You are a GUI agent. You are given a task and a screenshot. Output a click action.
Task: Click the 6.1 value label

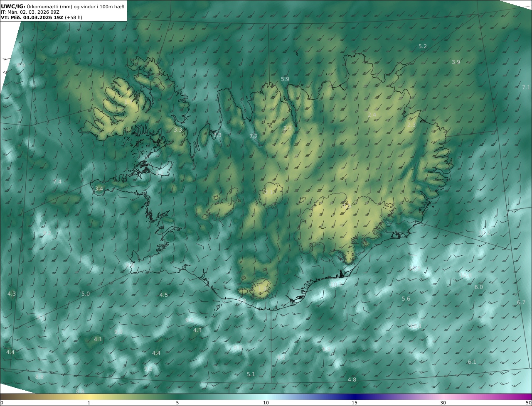point(472,362)
